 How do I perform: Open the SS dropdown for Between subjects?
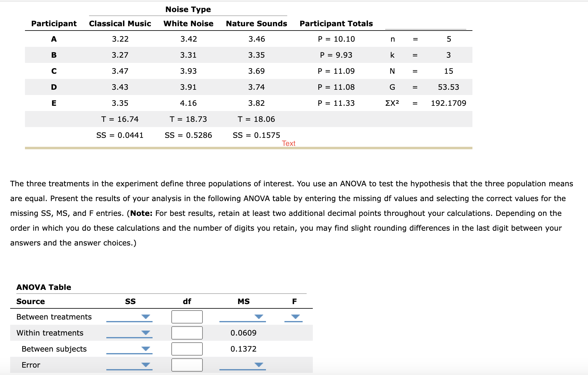coord(146,349)
